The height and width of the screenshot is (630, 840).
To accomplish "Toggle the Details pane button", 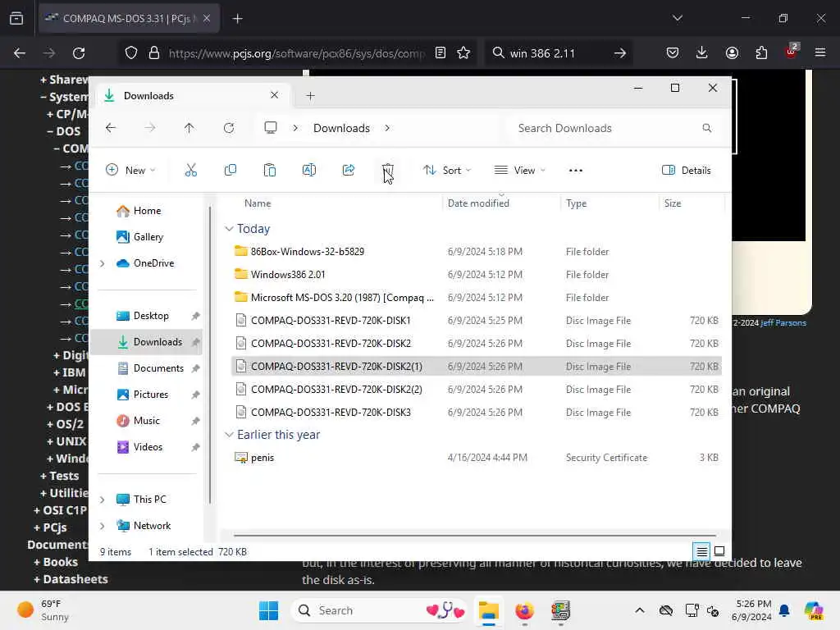I will 687,171.
